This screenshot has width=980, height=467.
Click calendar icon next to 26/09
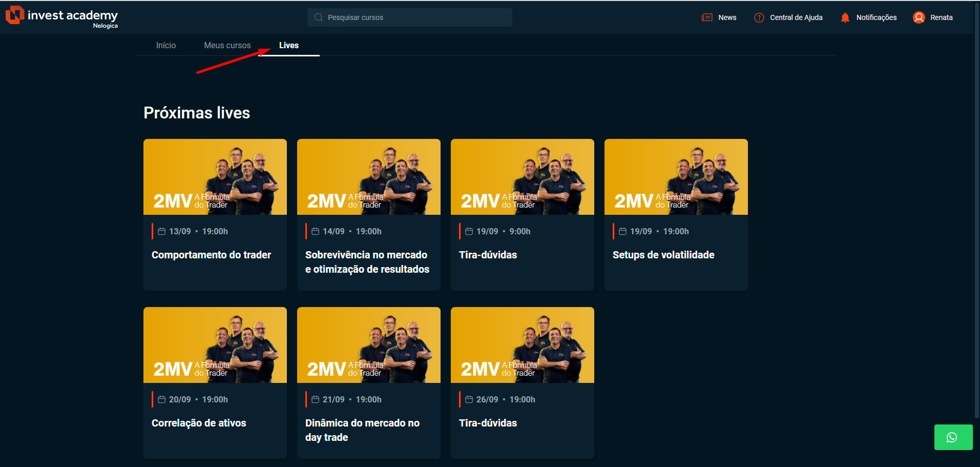point(469,399)
